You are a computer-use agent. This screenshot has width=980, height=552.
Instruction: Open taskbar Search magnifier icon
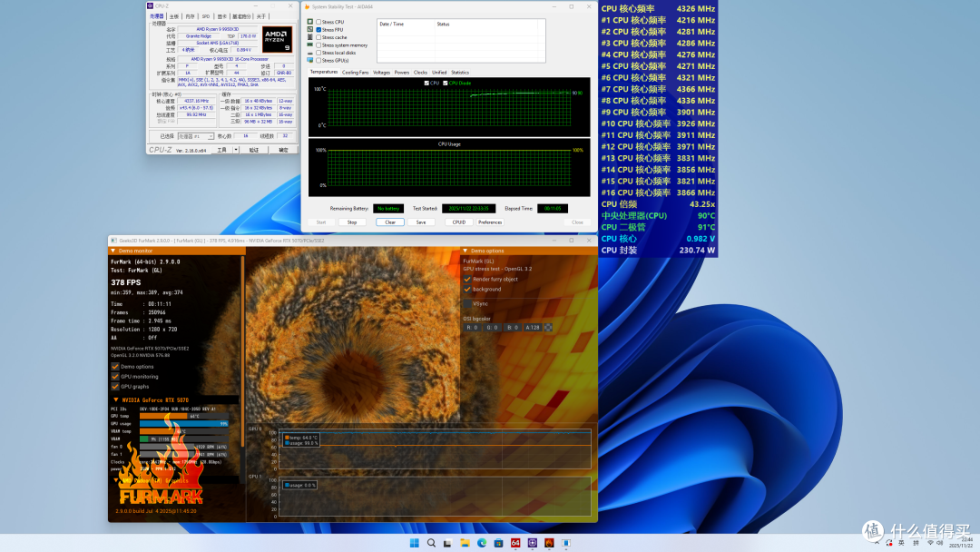pyautogui.click(x=431, y=543)
